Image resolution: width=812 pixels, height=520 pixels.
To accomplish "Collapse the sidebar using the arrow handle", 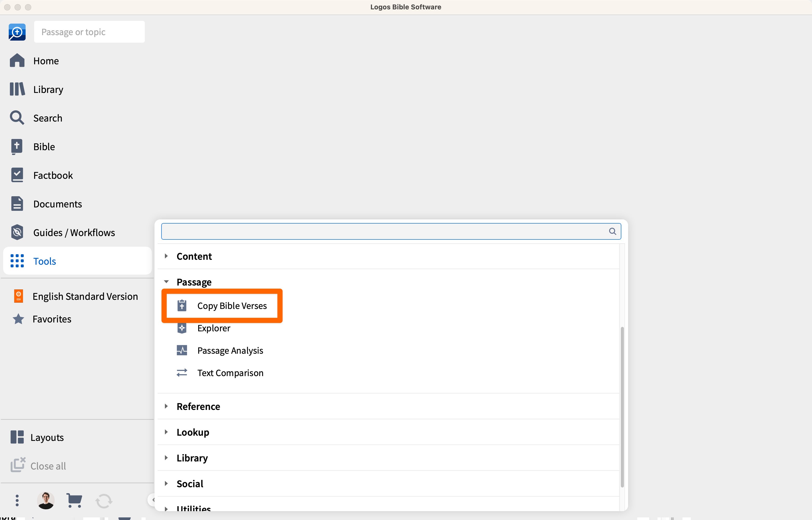I will click(152, 500).
